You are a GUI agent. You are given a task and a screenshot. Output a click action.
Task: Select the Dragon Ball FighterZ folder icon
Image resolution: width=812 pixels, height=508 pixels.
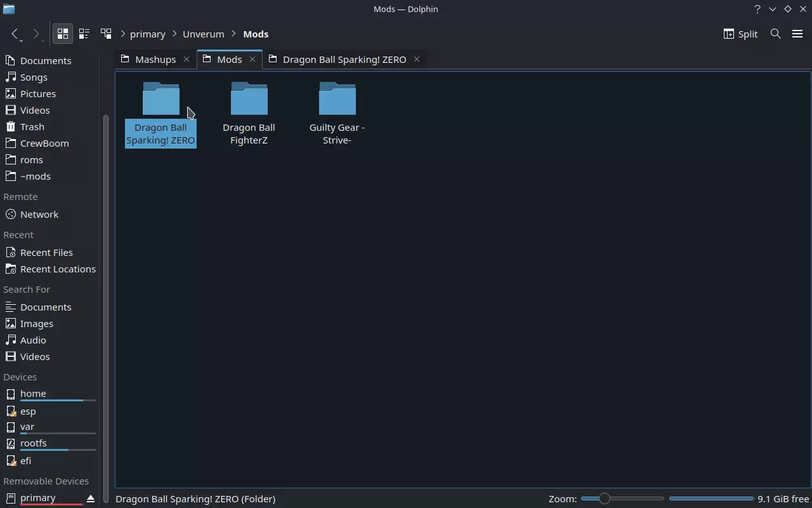(249, 98)
